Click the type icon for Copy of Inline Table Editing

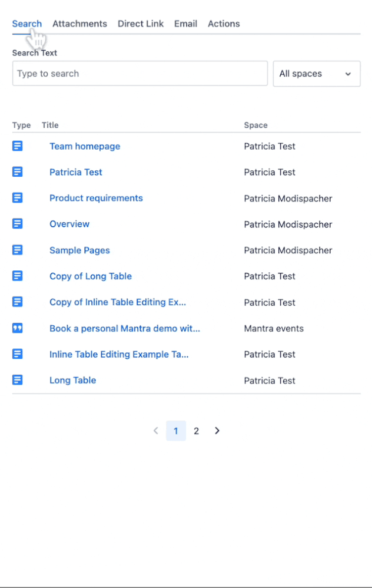pos(17,302)
